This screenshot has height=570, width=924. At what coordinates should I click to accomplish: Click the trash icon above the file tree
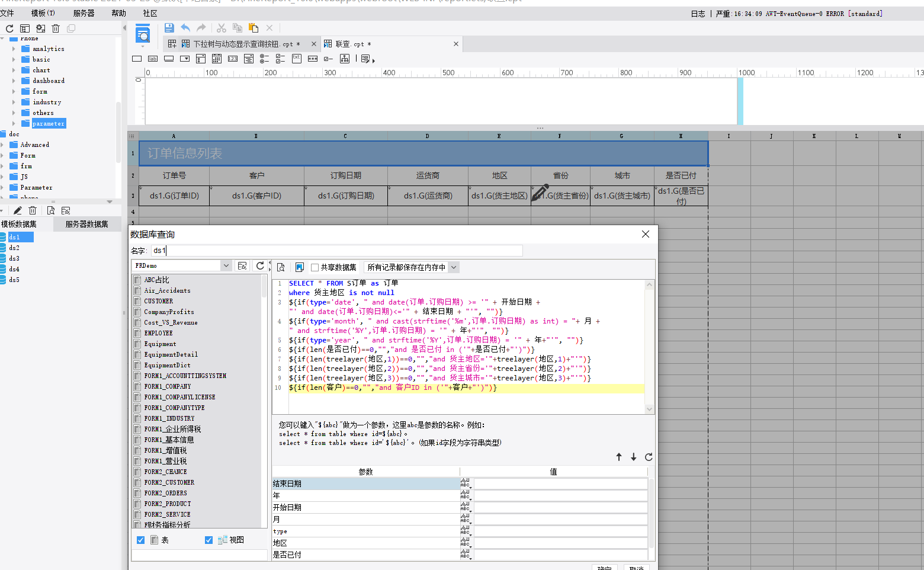coord(56,28)
